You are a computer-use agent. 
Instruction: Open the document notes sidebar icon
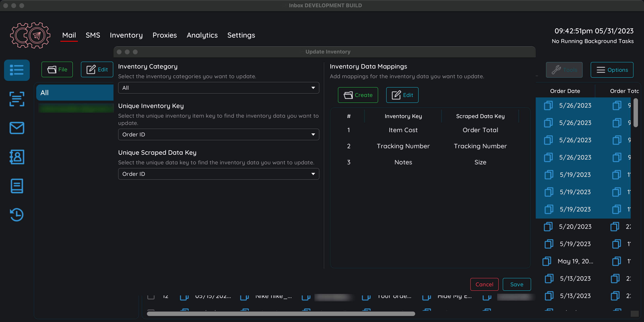click(17, 186)
